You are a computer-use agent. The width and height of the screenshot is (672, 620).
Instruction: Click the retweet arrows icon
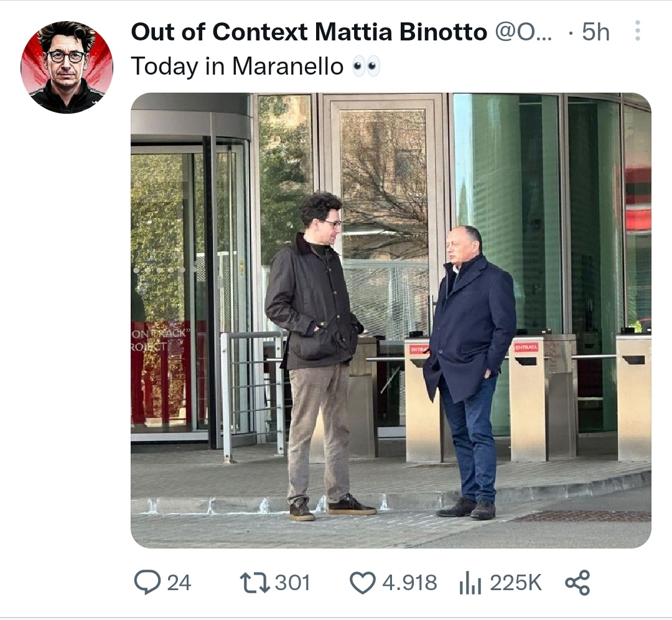[x=253, y=583]
